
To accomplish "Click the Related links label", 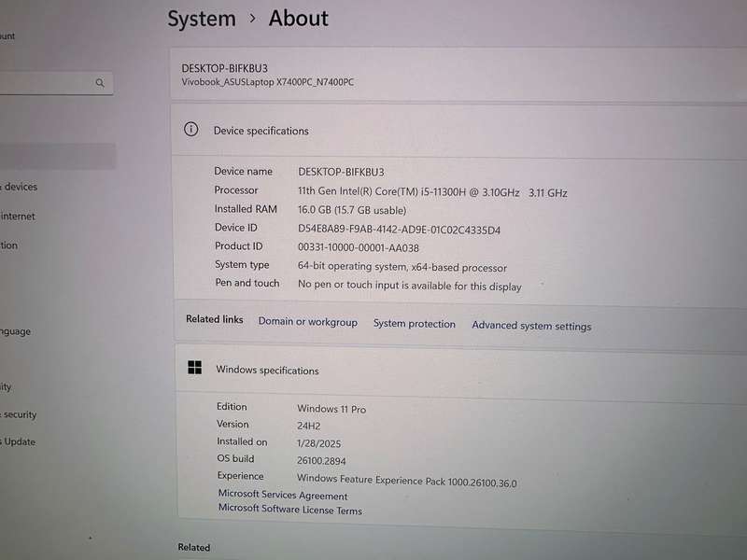I will (215, 319).
